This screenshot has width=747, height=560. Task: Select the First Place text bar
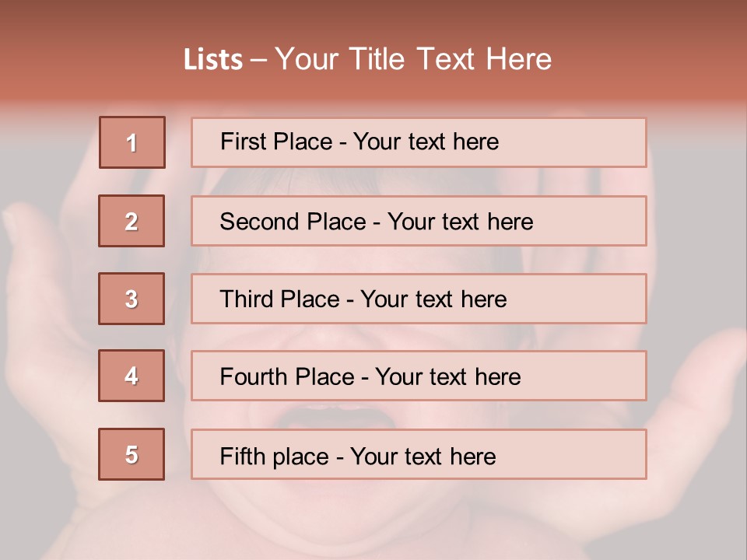click(x=419, y=142)
